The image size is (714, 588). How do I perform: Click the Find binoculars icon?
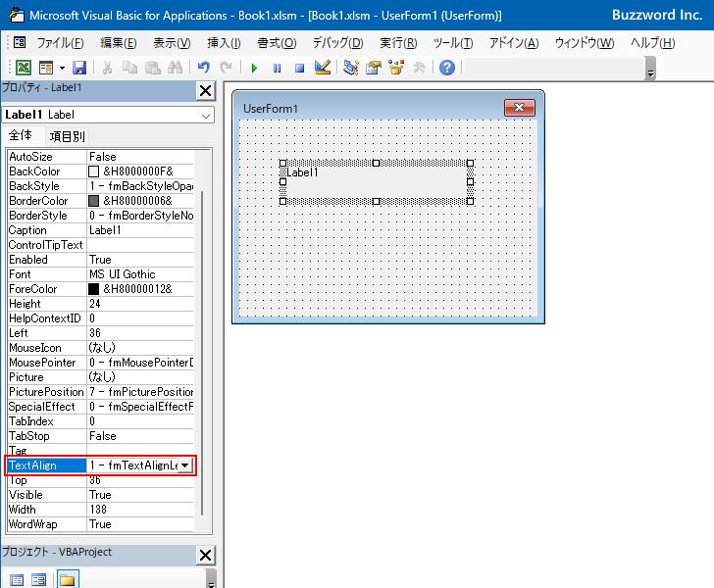[175, 68]
